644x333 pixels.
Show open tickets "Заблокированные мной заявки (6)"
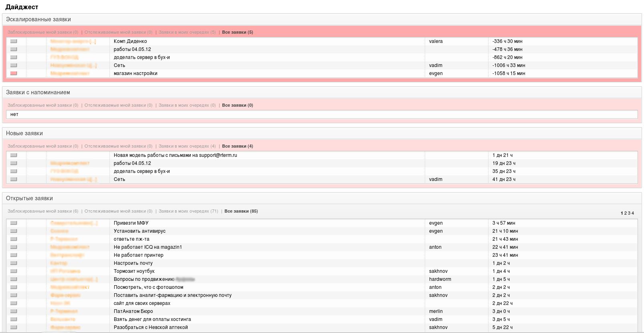[x=43, y=211]
